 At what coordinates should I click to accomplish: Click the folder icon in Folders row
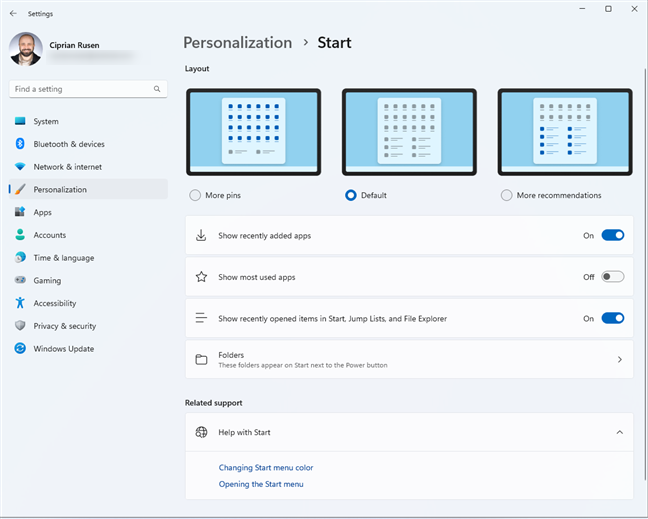201,359
